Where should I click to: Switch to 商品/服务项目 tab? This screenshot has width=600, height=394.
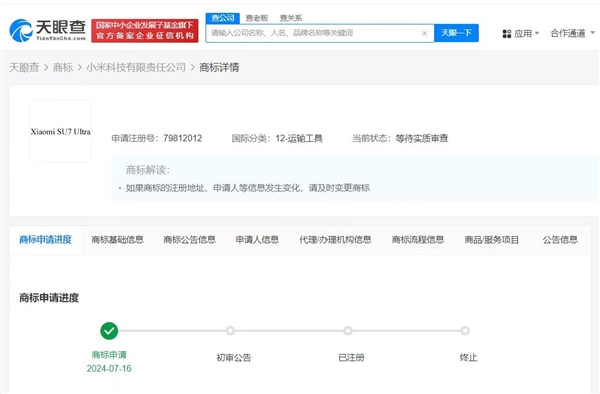click(492, 240)
